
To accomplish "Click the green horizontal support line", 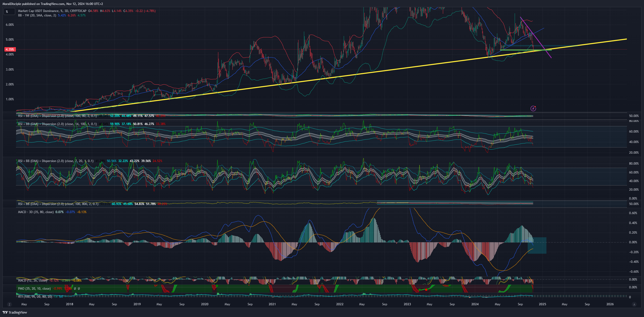I will [526, 50].
